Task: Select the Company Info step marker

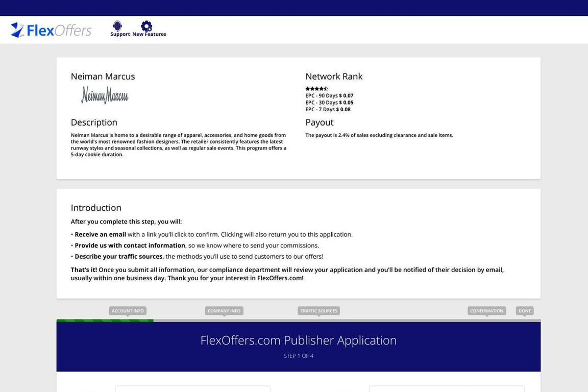Action: [x=224, y=311]
